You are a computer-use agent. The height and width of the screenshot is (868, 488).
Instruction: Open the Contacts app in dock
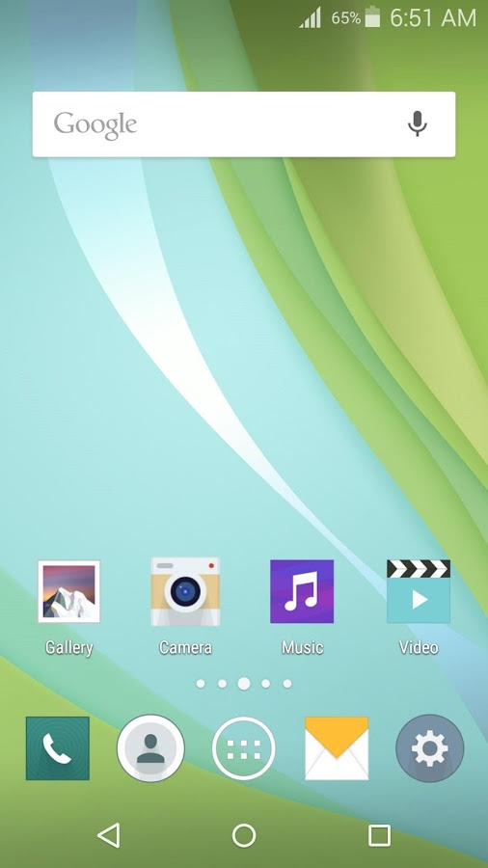(x=150, y=748)
